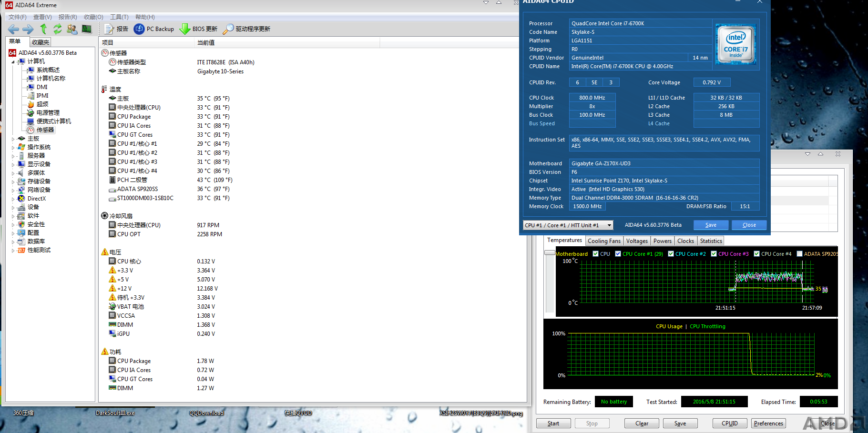Select 电源管理 tree item
Screen dimensions: 868x433
[x=48, y=113]
